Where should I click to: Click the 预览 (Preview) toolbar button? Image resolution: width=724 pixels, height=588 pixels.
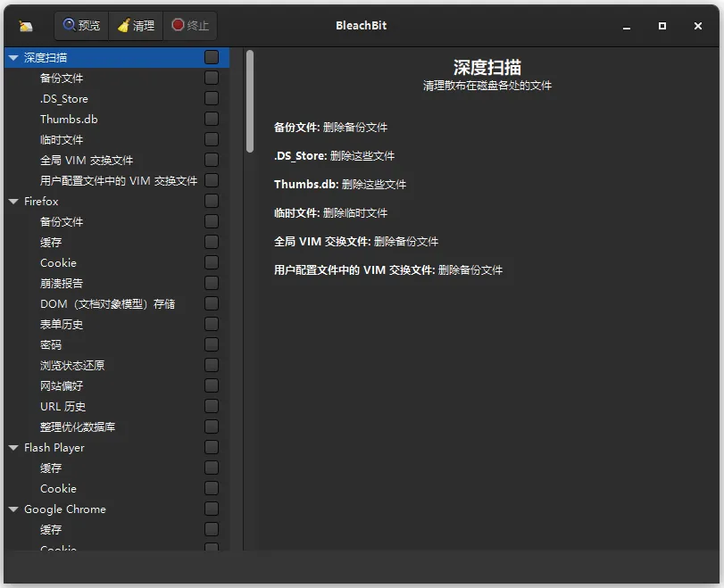click(82, 25)
